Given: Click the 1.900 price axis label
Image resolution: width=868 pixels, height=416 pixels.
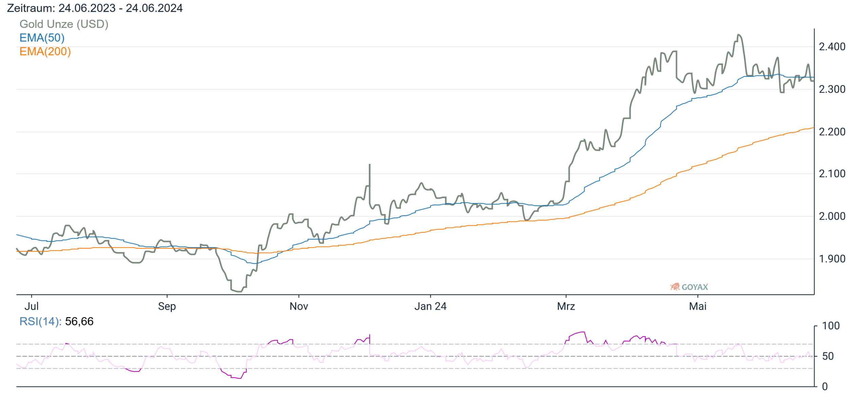Looking at the screenshot, I should coord(832,259).
